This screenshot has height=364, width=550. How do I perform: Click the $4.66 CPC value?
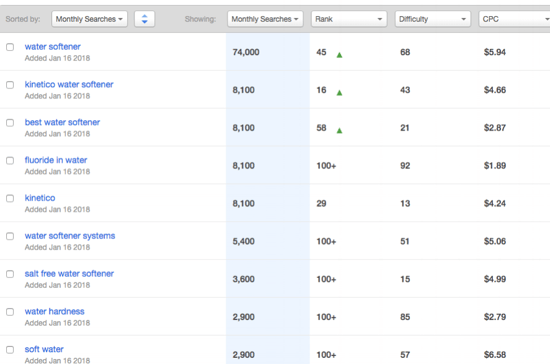[x=495, y=90]
